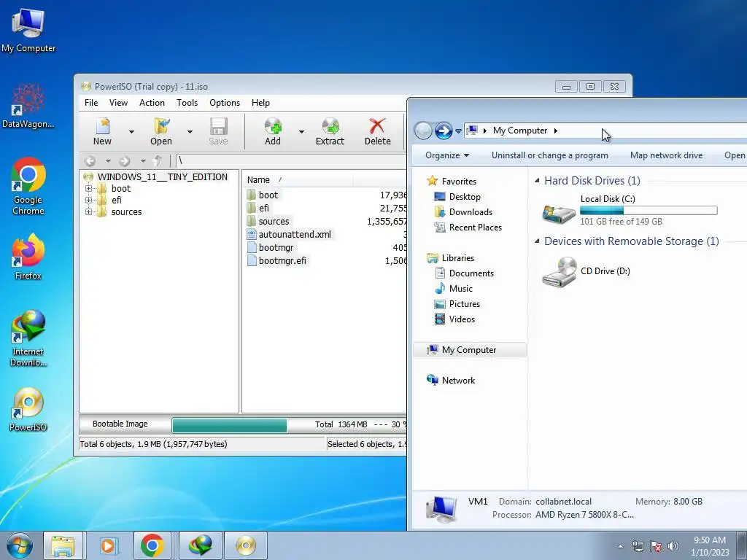This screenshot has width=747, height=560.
Task: Expand the efi folder tree node
Action: 88,200
